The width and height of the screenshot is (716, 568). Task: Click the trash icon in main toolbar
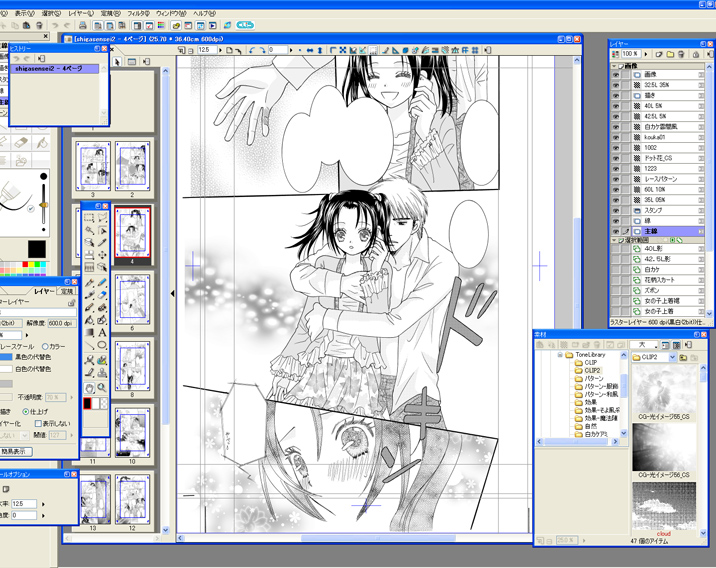[x=39, y=25]
